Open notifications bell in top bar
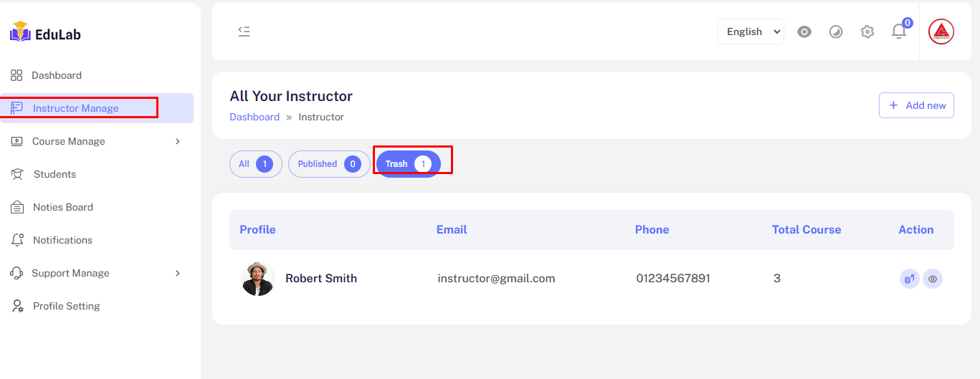 coord(898,32)
